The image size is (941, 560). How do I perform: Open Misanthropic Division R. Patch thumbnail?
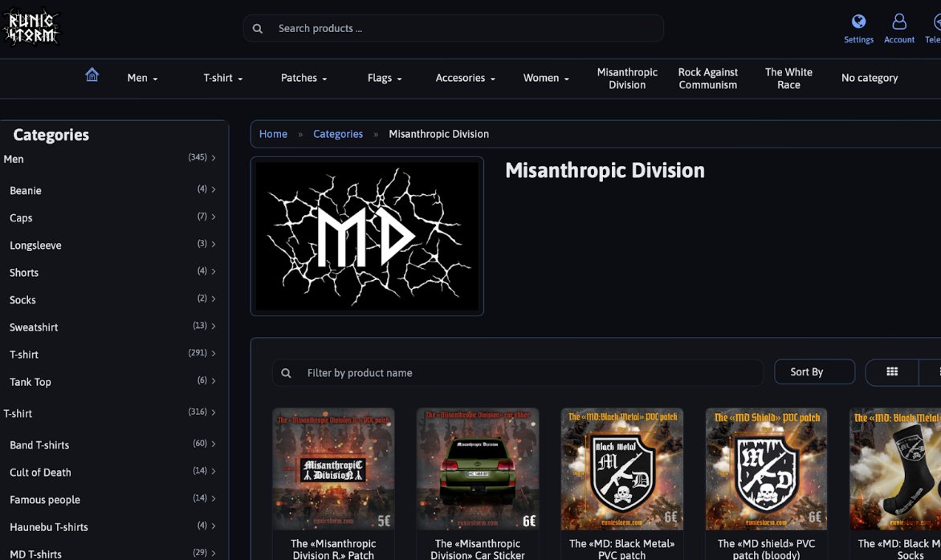(x=333, y=469)
